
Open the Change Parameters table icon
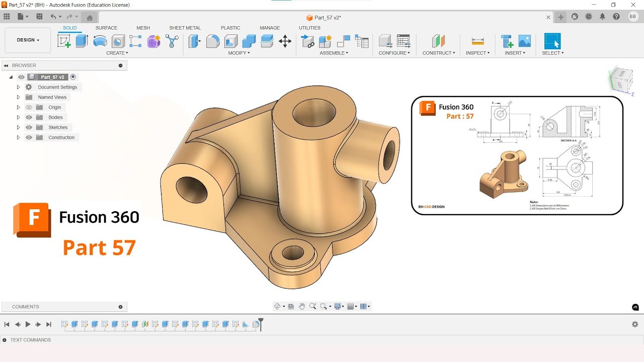(404, 41)
